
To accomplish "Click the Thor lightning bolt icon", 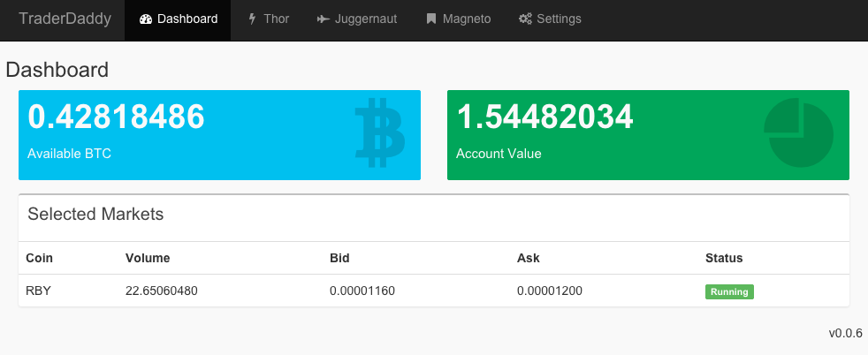I will coord(252,19).
